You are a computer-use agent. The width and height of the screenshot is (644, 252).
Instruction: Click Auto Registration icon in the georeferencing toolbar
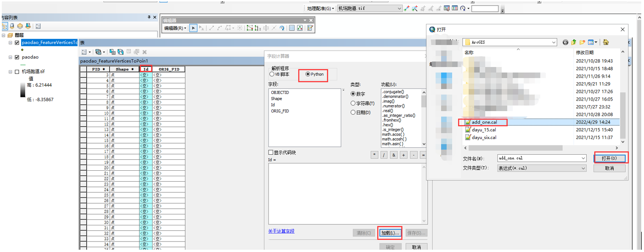coord(415,8)
